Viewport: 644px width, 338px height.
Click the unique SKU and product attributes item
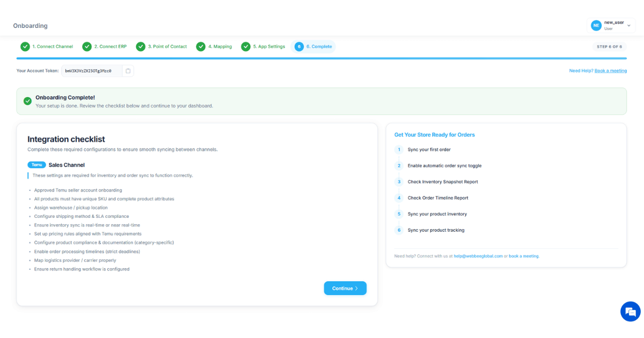104,199
